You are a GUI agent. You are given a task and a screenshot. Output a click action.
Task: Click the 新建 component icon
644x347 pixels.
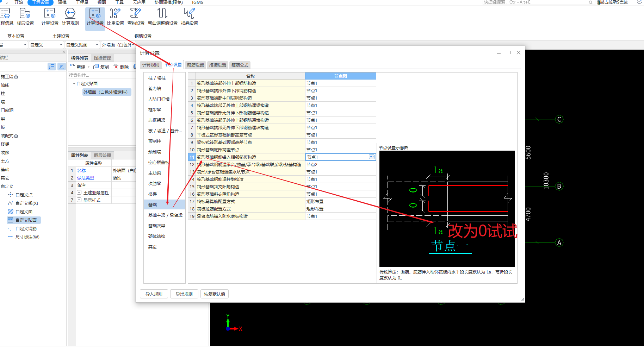73,67
